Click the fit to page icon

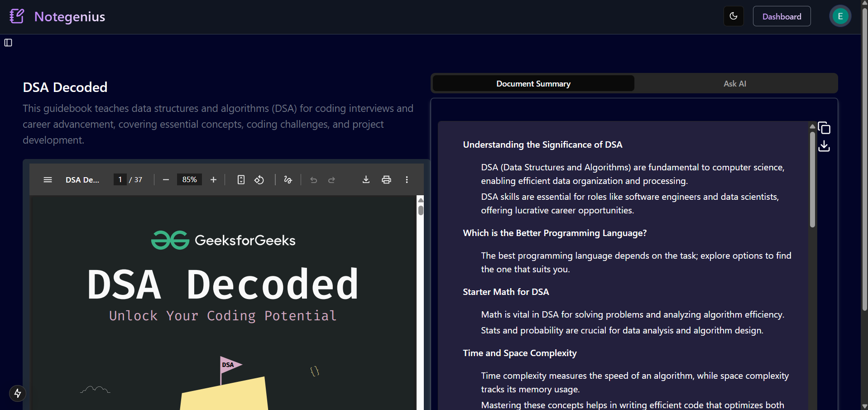pyautogui.click(x=241, y=180)
